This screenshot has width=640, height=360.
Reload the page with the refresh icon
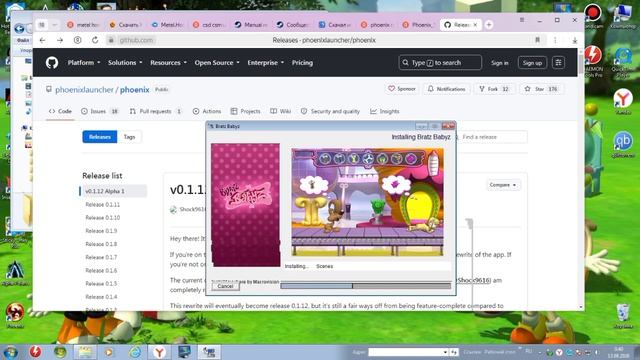(x=95, y=40)
